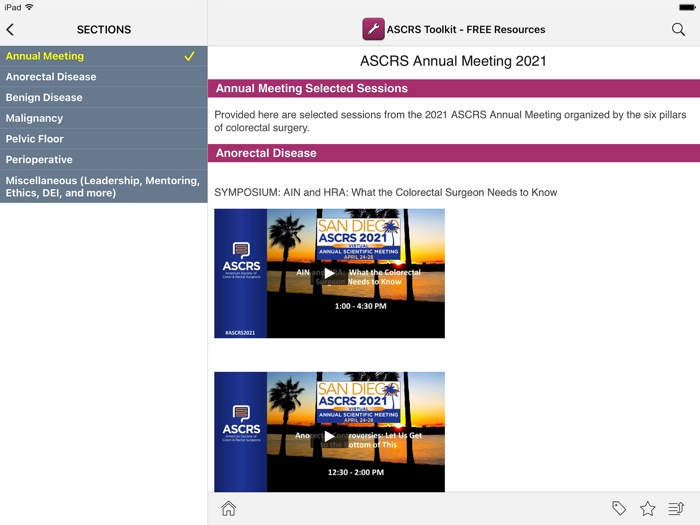The height and width of the screenshot is (525, 700).
Task: Select the Annual Meeting section
Action: tap(104, 56)
